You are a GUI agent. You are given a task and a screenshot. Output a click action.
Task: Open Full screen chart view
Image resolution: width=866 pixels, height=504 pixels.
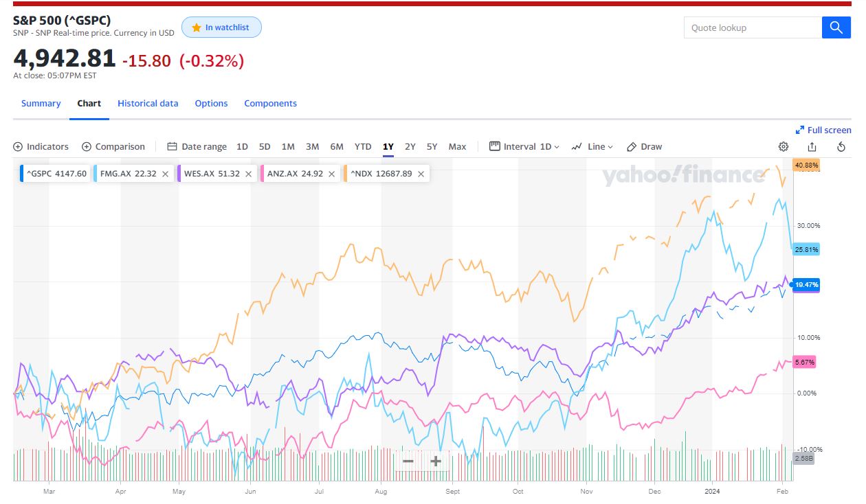[x=823, y=130]
